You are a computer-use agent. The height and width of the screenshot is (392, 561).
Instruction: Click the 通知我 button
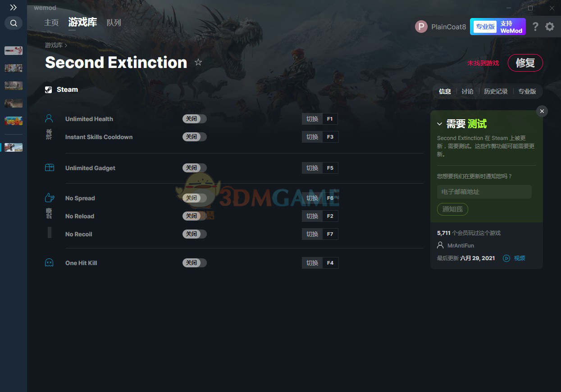pos(453,209)
